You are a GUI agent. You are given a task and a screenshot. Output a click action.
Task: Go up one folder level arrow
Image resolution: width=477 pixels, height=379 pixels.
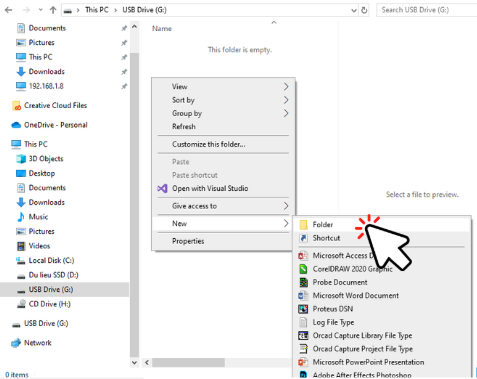53,10
